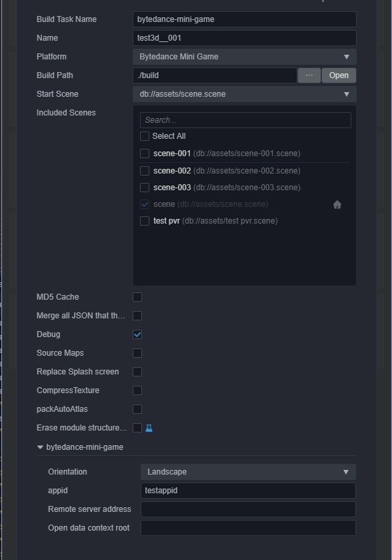Image resolution: width=392 pixels, height=560 pixels.
Task: Click the three-dots browse button
Action: [x=309, y=75]
